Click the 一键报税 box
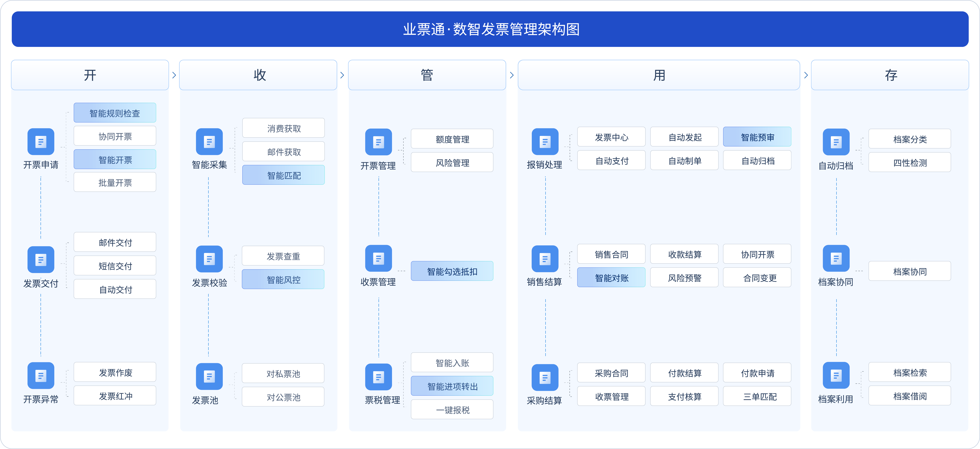980x449 pixels. pyautogui.click(x=452, y=410)
